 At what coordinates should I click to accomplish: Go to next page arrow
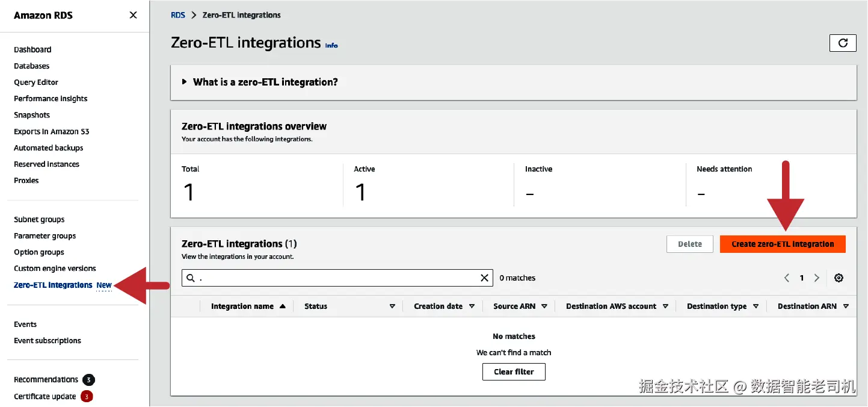pyautogui.click(x=816, y=278)
